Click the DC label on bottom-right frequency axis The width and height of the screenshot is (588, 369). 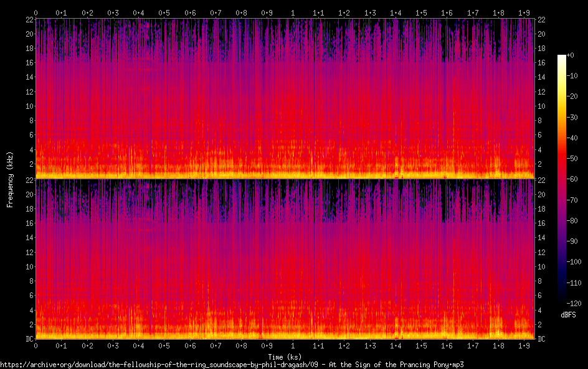pos(542,339)
